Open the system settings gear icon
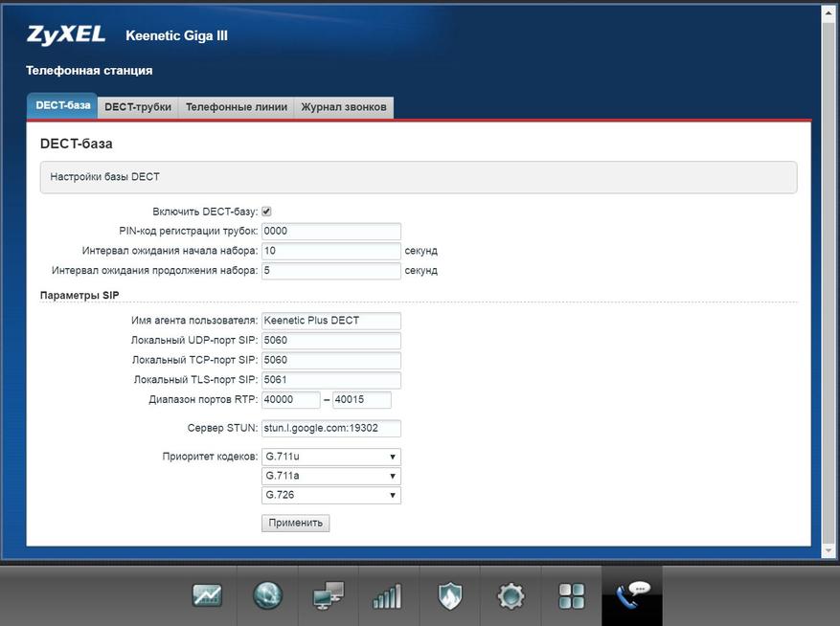 (510, 596)
